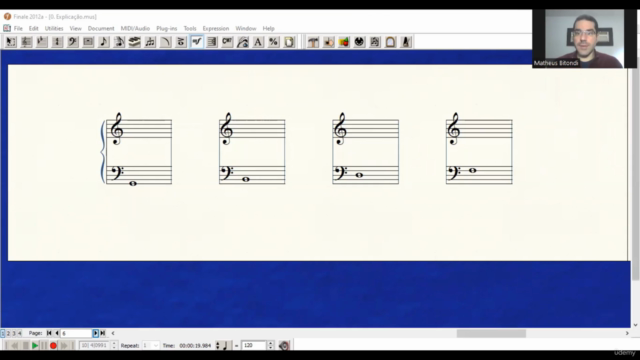
Task: Select the Graphics tool
Action: tap(344, 42)
